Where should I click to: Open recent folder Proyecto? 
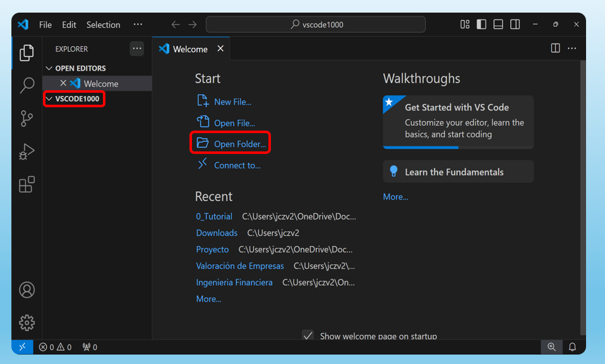(x=212, y=249)
